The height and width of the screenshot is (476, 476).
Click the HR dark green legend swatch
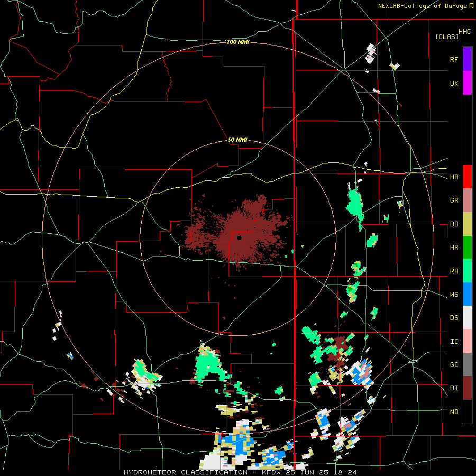tap(467, 248)
